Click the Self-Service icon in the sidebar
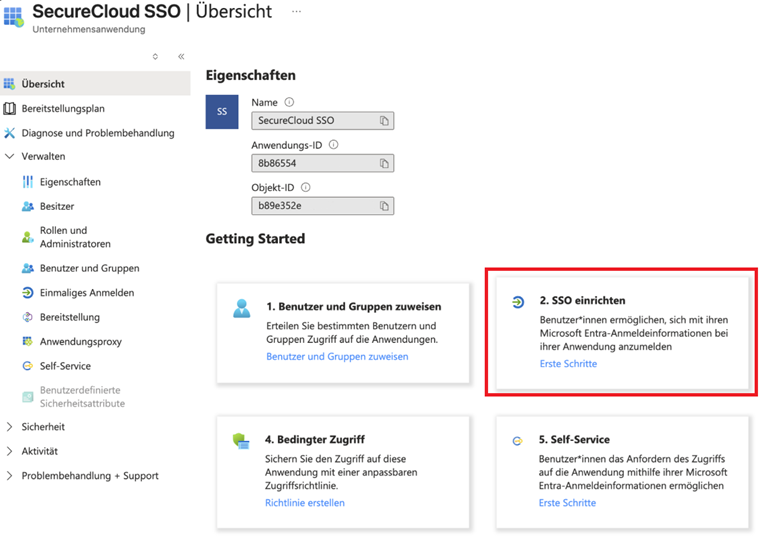The image size is (760, 539). (x=28, y=366)
